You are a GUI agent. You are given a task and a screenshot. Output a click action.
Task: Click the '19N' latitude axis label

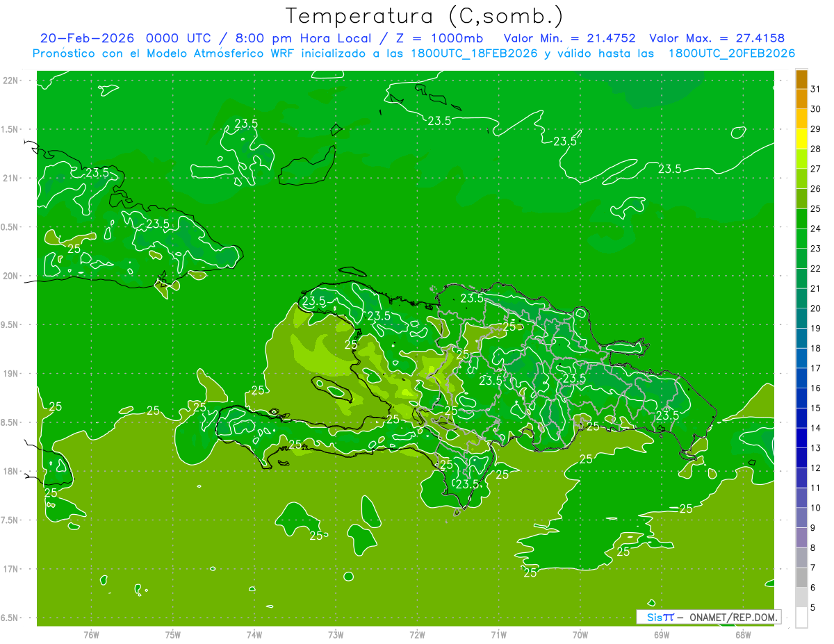pos(12,374)
